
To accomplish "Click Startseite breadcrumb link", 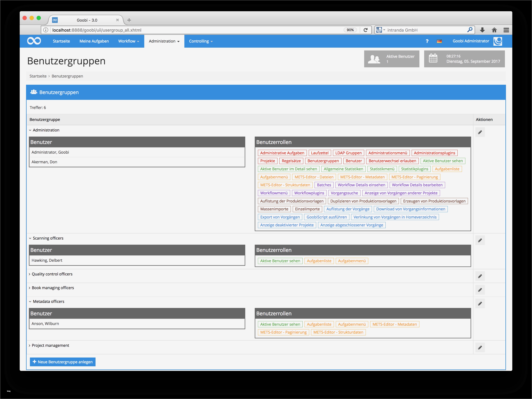I will pos(38,76).
